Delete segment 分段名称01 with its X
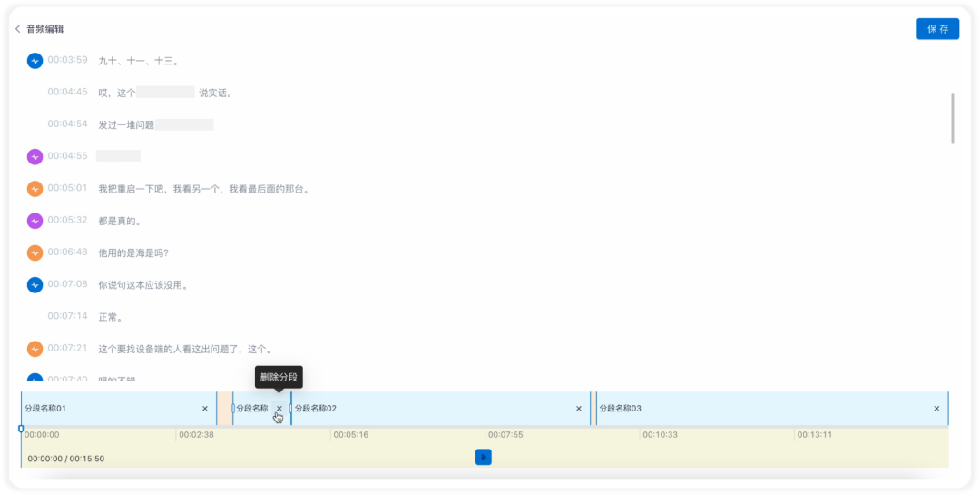The height and width of the screenshot is (495, 980). pos(205,409)
